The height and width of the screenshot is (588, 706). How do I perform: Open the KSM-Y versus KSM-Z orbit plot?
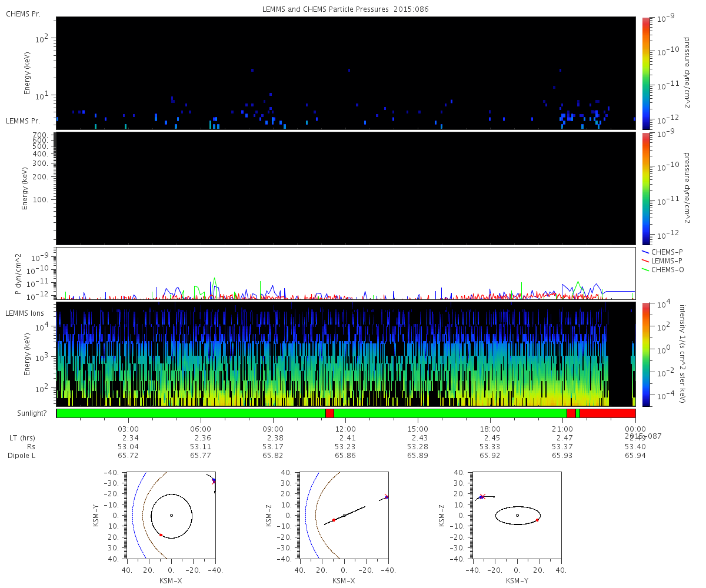pyautogui.click(x=517, y=515)
